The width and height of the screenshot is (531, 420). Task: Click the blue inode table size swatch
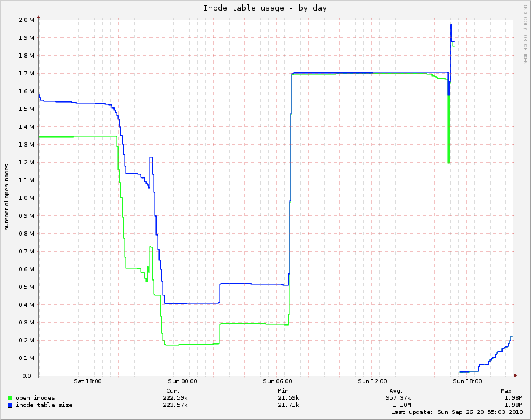pos(10,405)
